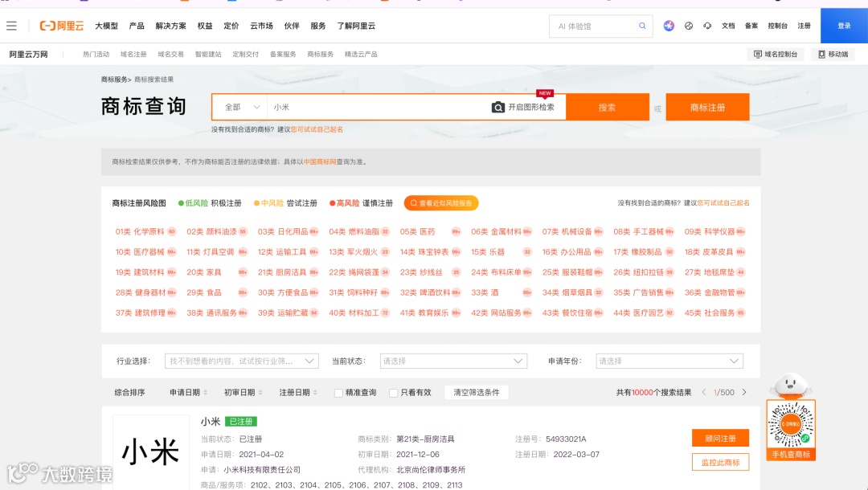The height and width of the screenshot is (490, 868).
Task: Open the 了解阿里云 menu
Action: (x=356, y=26)
